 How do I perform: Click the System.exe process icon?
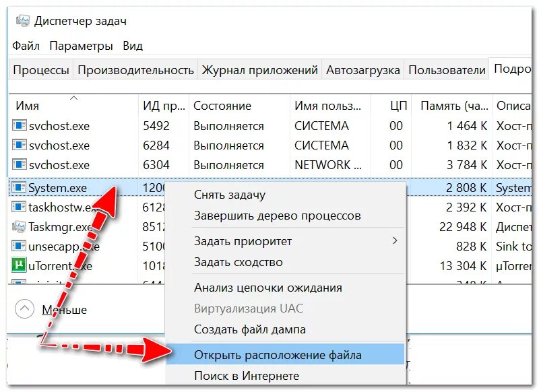(x=19, y=187)
